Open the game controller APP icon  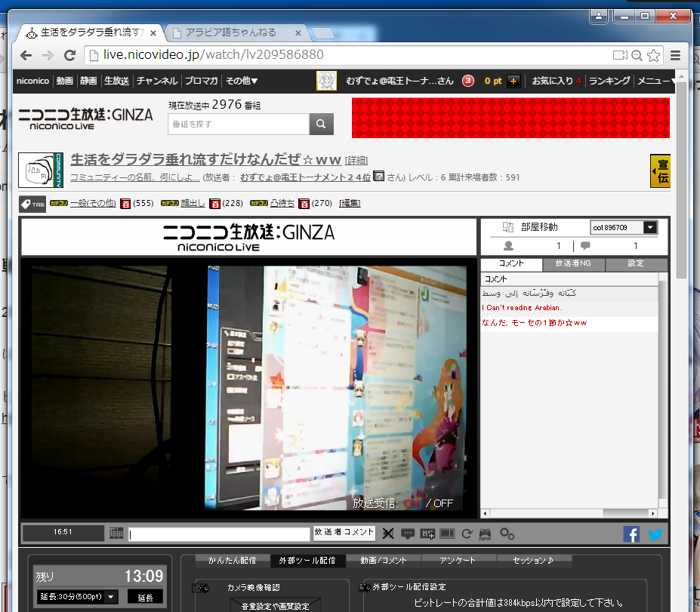point(486,534)
